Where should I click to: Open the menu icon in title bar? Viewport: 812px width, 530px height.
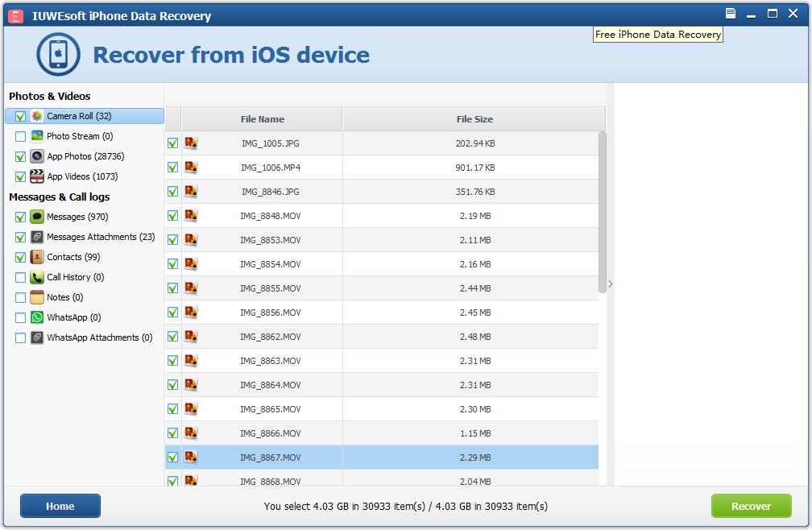point(730,14)
